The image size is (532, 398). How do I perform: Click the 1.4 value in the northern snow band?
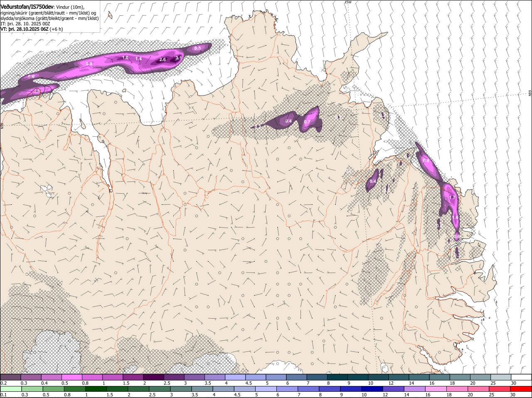(138, 59)
